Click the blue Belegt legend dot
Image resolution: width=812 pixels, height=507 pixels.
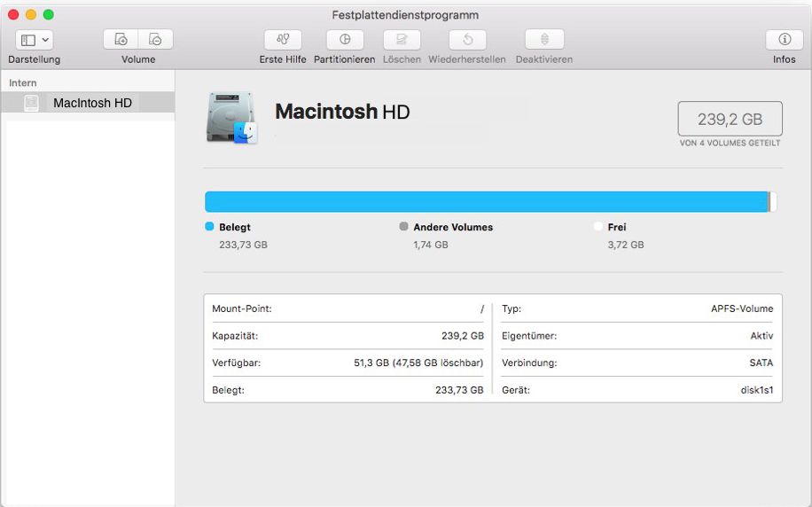(209, 227)
